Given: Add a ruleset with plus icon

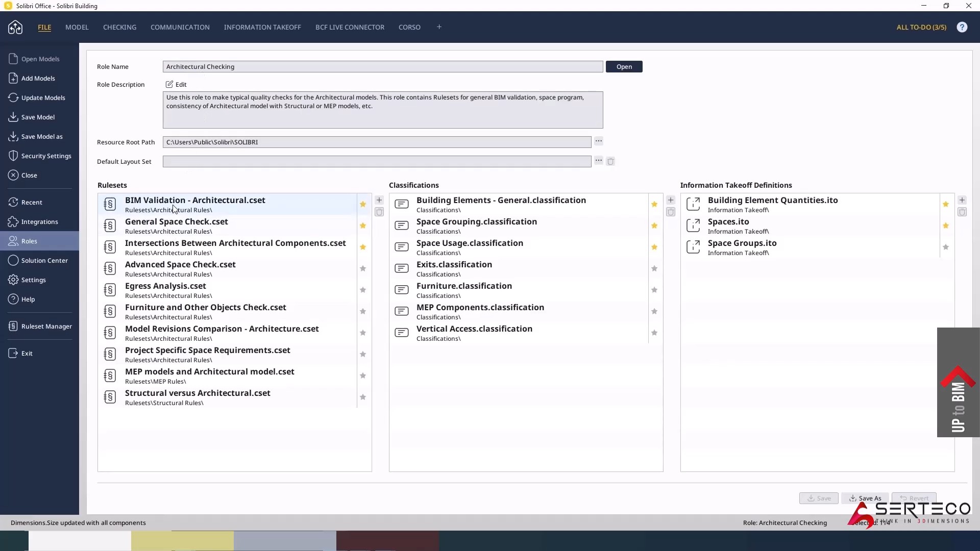Looking at the screenshot, I should coord(379,200).
